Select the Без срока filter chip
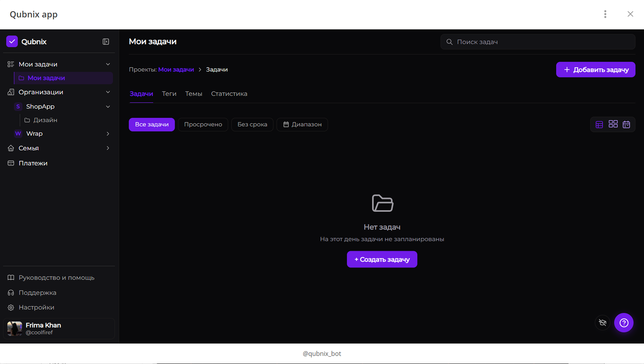Image resolution: width=644 pixels, height=364 pixels. point(252,125)
